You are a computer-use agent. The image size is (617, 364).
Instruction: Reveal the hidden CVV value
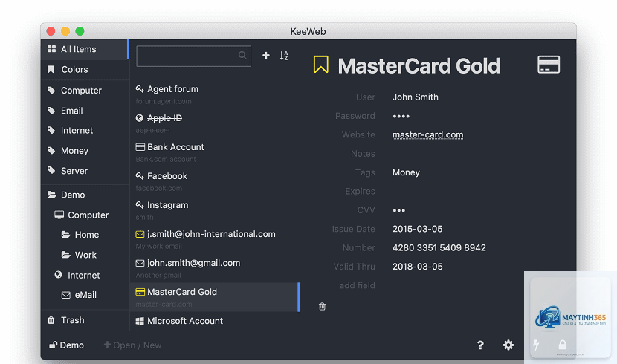click(398, 211)
